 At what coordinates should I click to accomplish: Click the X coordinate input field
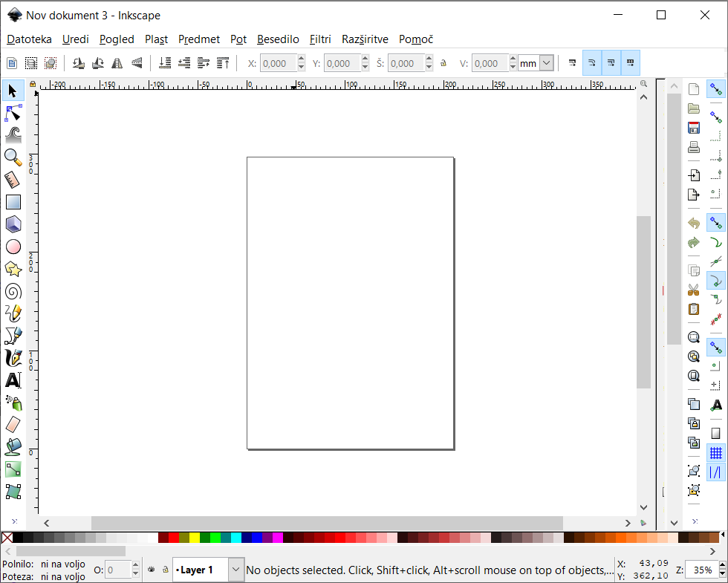click(279, 64)
